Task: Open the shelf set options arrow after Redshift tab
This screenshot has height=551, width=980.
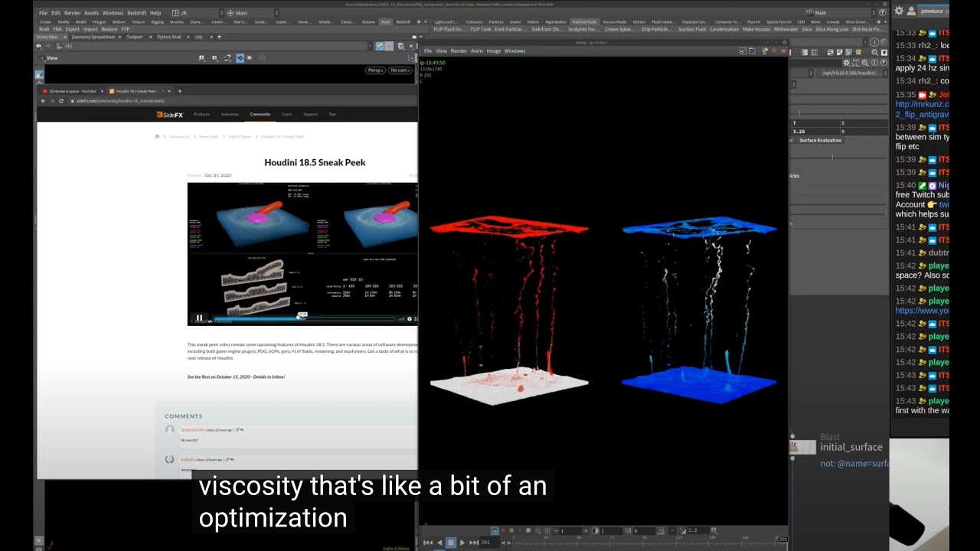Action: pyautogui.click(x=426, y=22)
